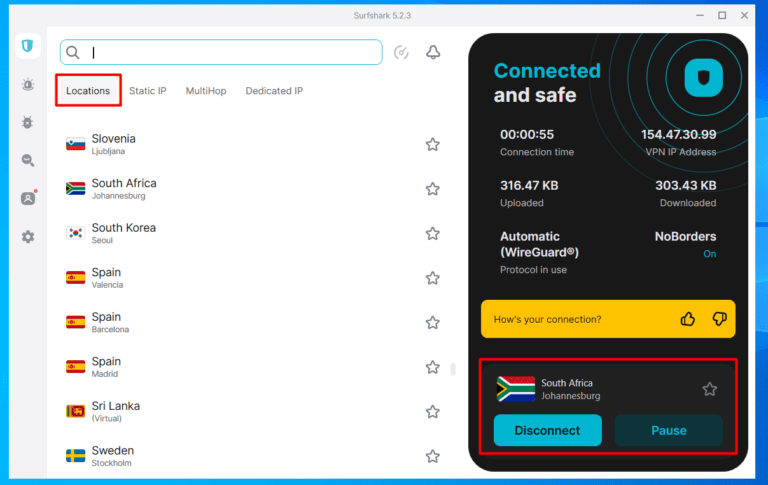Click the thumbs down connection feedback

click(x=719, y=319)
